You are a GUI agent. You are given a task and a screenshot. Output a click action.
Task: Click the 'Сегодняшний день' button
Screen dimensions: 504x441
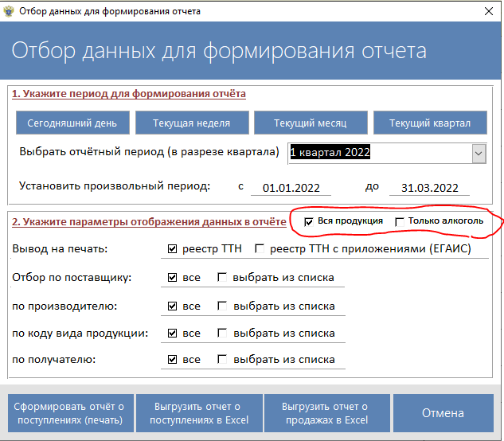tap(72, 123)
